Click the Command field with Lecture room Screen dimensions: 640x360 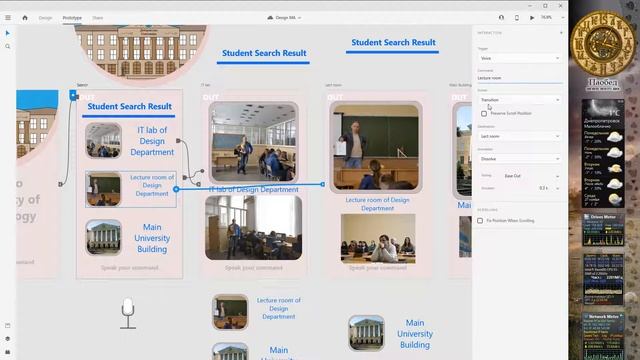520,78
